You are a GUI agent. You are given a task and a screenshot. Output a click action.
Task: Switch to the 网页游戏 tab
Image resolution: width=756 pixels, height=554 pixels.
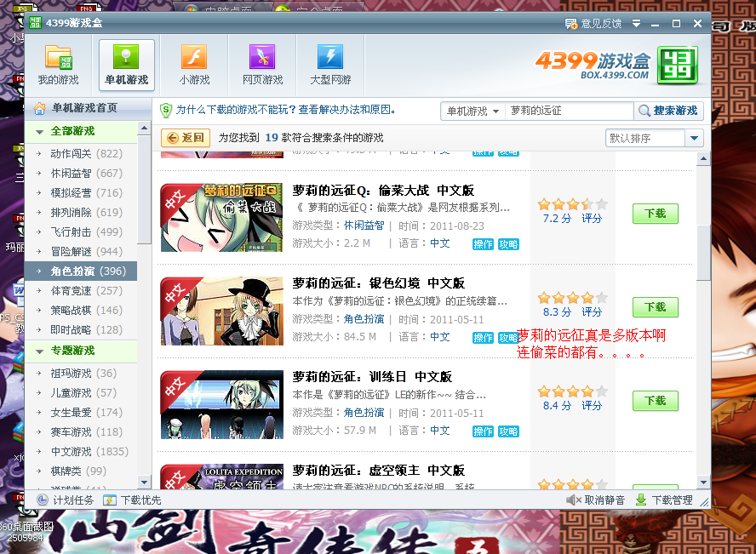coord(262,65)
